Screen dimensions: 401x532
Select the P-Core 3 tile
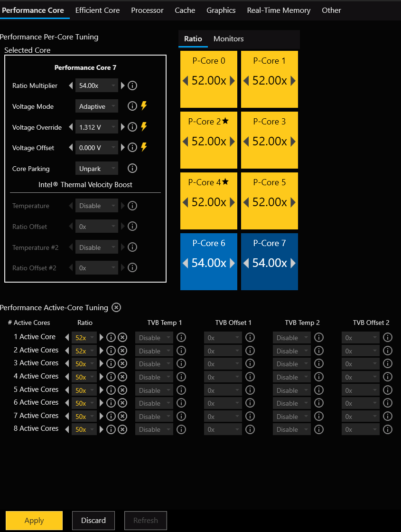(x=270, y=140)
